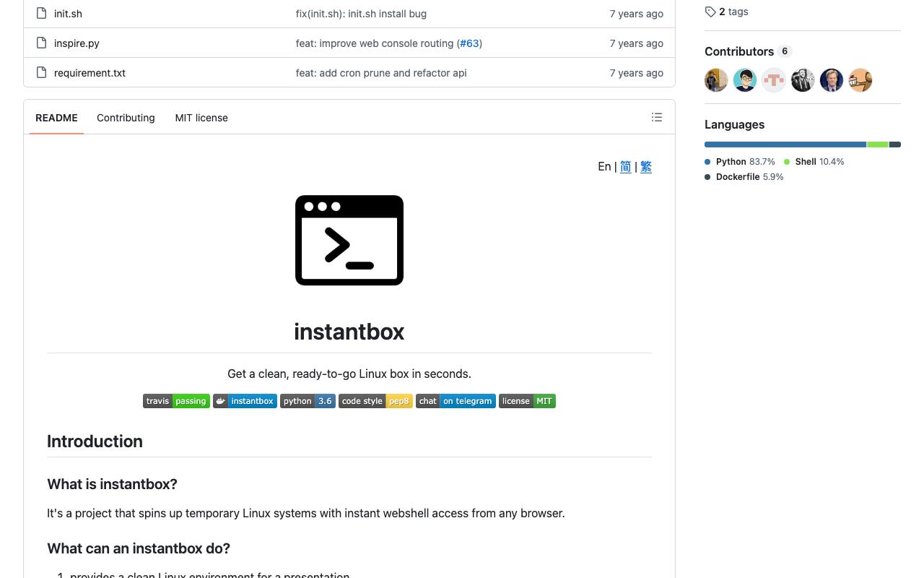Click the init.sh file icon
The image size is (924, 578).
[41, 14]
